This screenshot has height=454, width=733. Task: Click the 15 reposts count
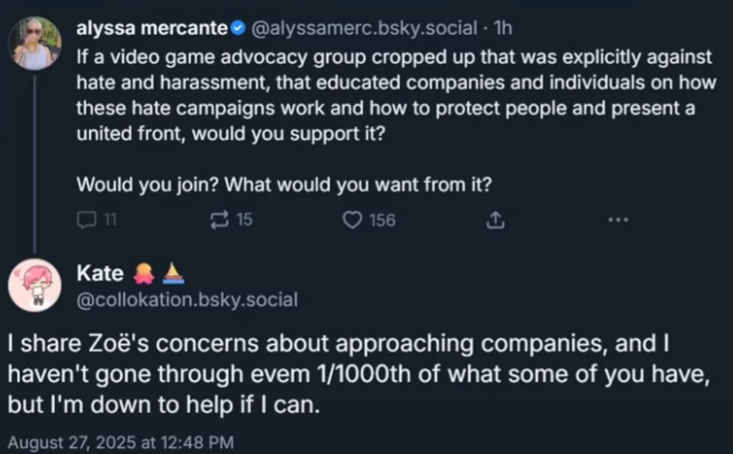(x=244, y=221)
